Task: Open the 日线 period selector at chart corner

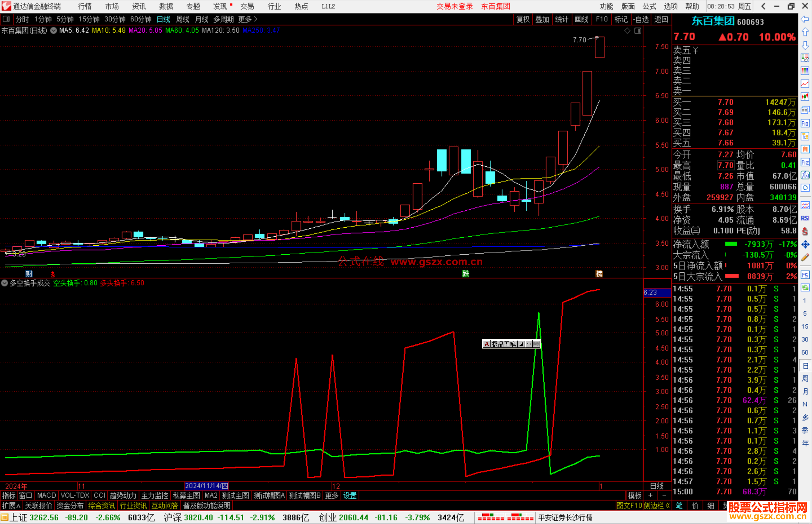Action: click(657, 486)
